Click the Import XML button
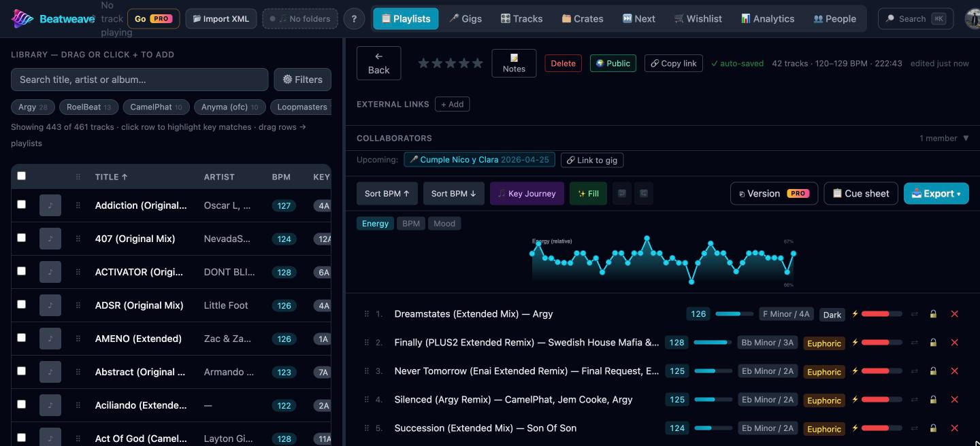 [220, 19]
